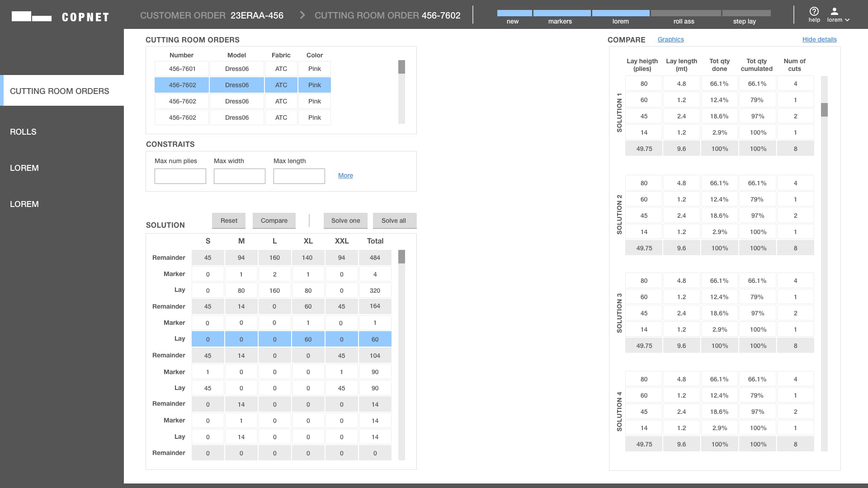Click the Hide details link
868x488 pixels.
pyautogui.click(x=819, y=39)
